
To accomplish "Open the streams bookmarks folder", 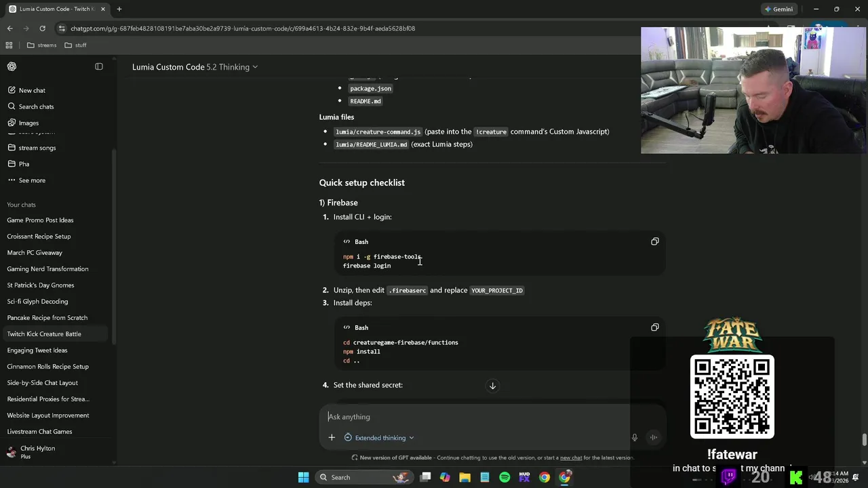I will click(42, 45).
